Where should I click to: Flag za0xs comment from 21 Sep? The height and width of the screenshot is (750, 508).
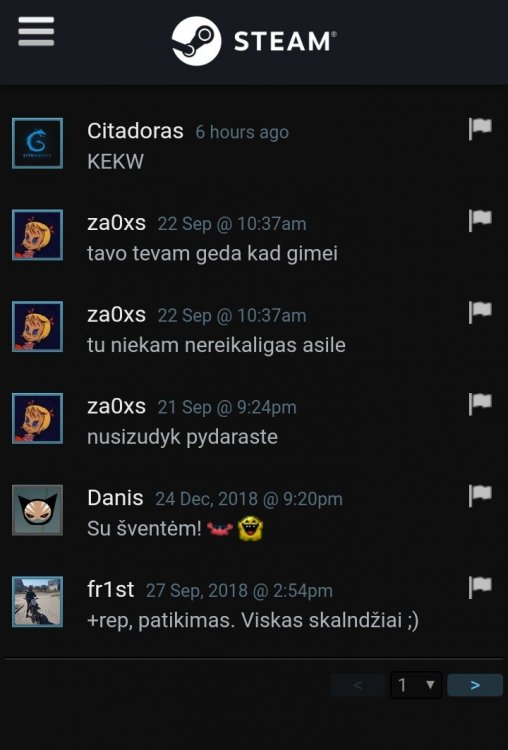click(x=480, y=404)
